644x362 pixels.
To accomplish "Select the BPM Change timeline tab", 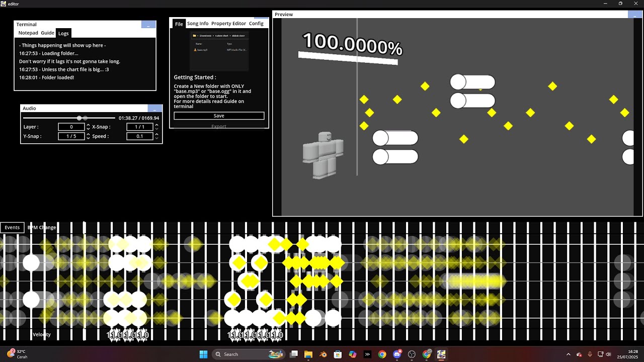I will click(x=42, y=227).
